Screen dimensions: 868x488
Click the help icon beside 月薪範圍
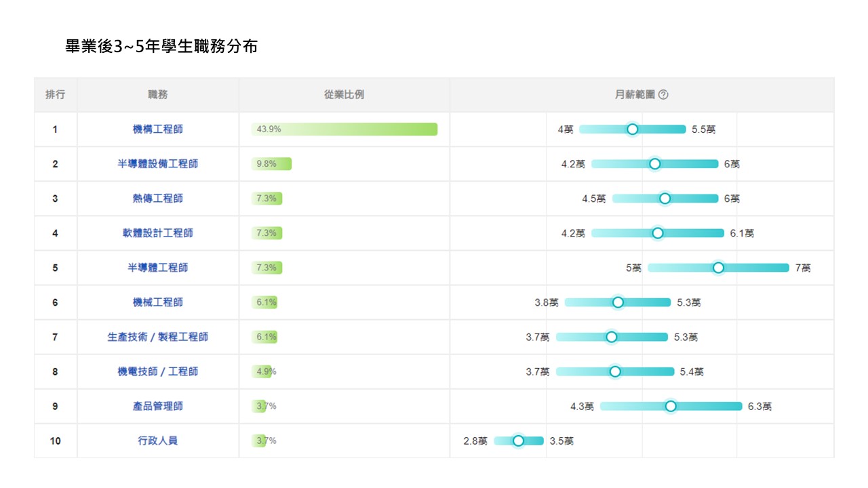coord(663,95)
